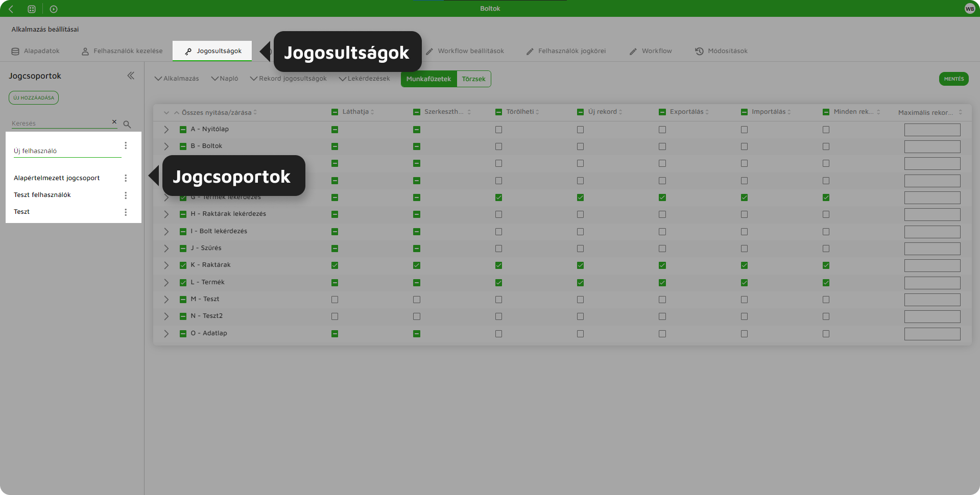Click Maximális rekord field for K - Raktárak
The height and width of the screenshot is (495, 980).
coord(933,265)
